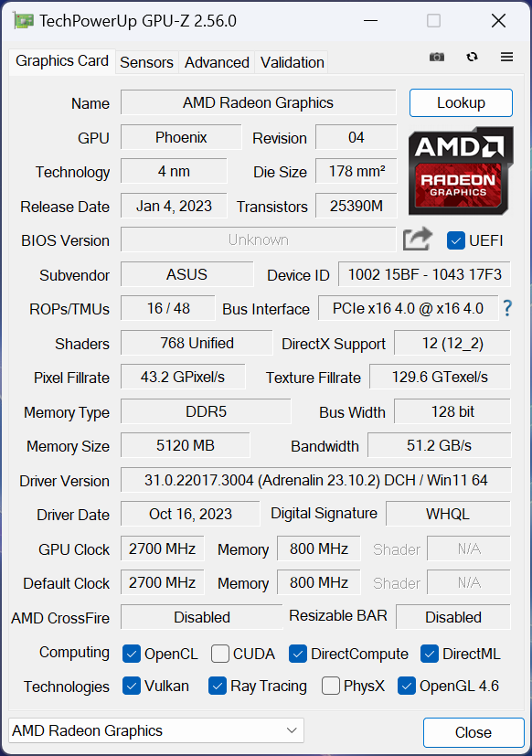
Task: Toggle the OpenCL checkbox
Action: 132,654
